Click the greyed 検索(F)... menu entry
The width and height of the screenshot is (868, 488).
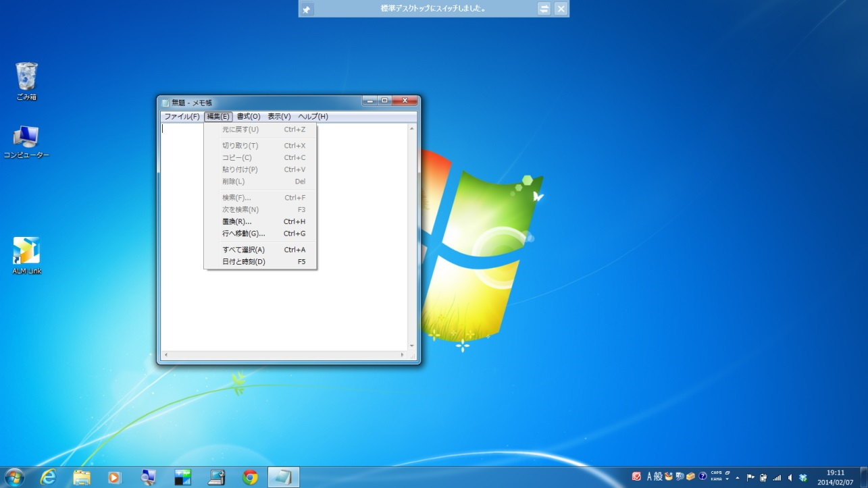pos(261,198)
